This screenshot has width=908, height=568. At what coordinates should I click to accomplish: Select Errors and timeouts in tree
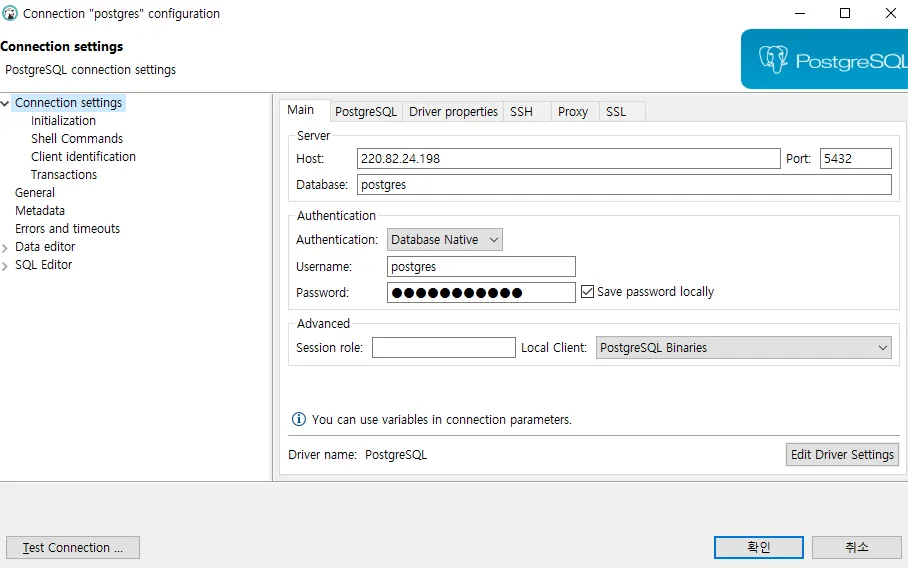coord(67,229)
